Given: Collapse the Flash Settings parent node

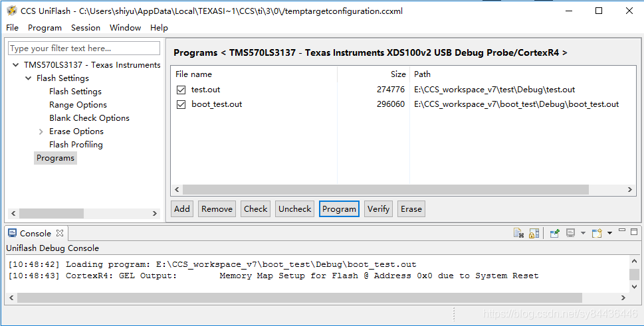Looking at the screenshot, I should [29, 78].
